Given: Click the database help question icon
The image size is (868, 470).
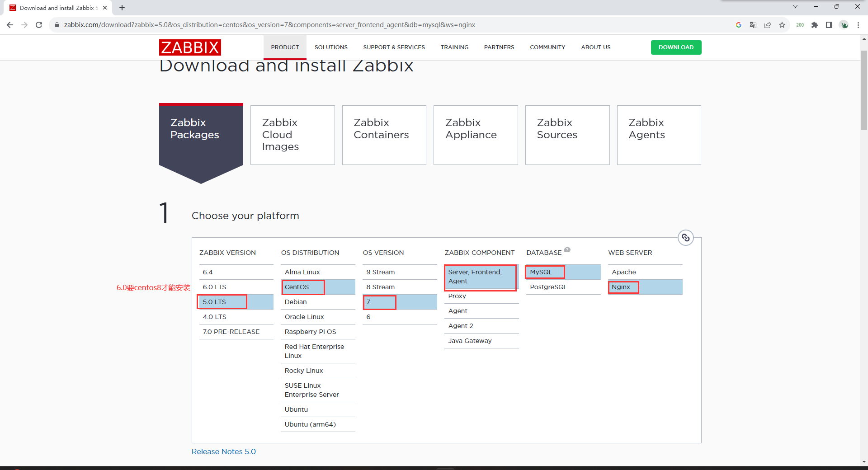Looking at the screenshot, I should point(567,249).
